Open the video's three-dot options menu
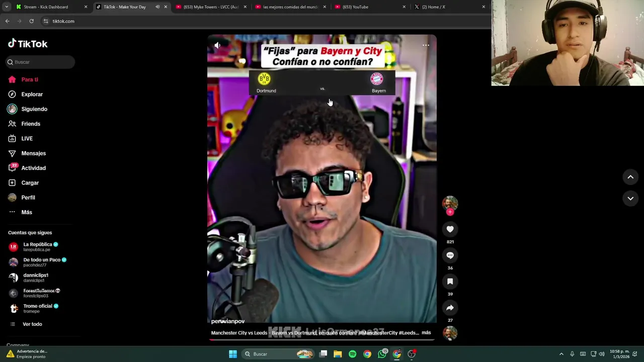The width and height of the screenshot is (644, 362). click(x=426, y=45)
